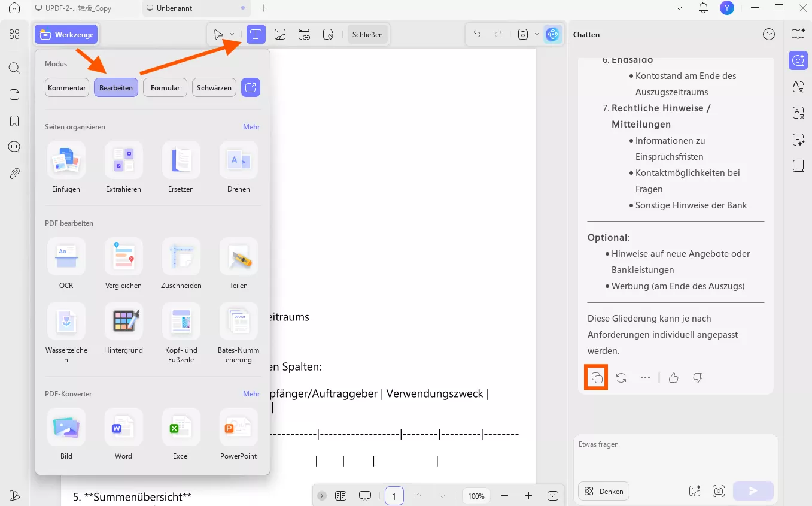Open the notifications bell
The height and width of the screenshot is (506, 812).
click(704, 8)
